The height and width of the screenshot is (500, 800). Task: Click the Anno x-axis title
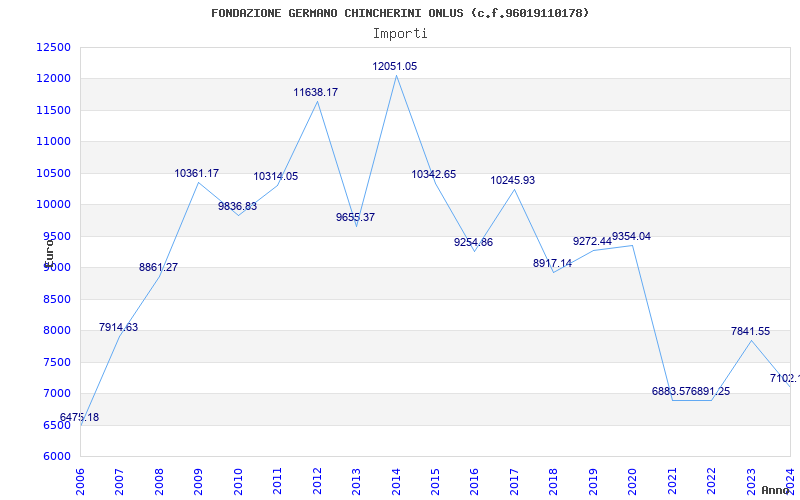coord(775,490)
